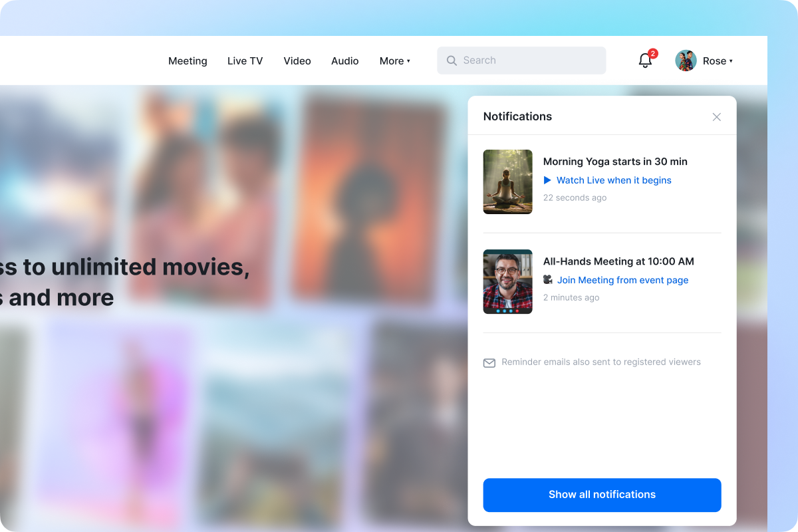Click the search magnifier icon
The width and height of the screenshot is (798, 532).
[452, 61]
